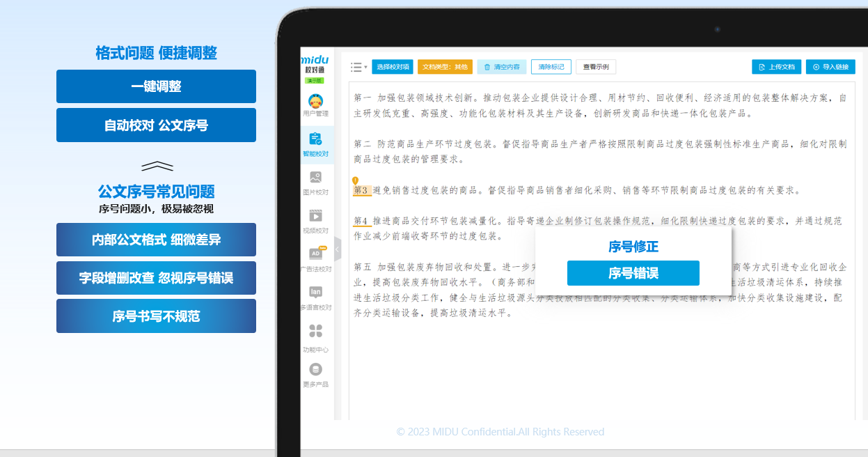
Task: Click the 序号错误 button in popup
Action: (633, 273)
